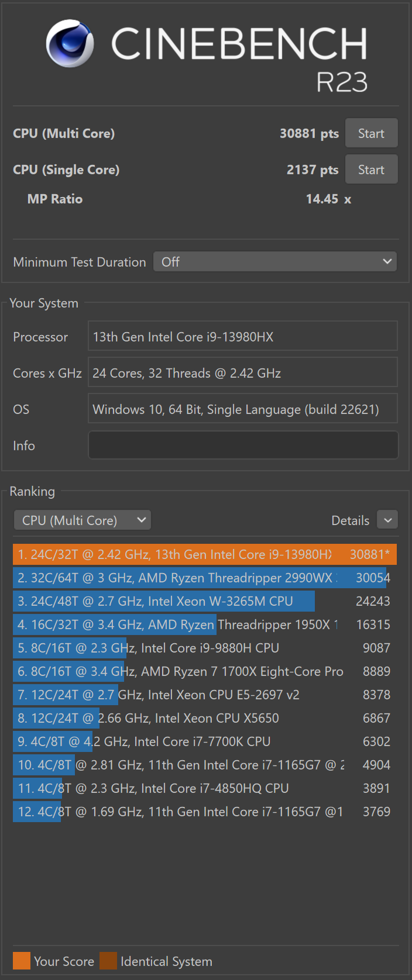The width and height of the screenshot is (412, 980).
Task: Click the Cinebench sphere logo icon
Action: point(70,43)
